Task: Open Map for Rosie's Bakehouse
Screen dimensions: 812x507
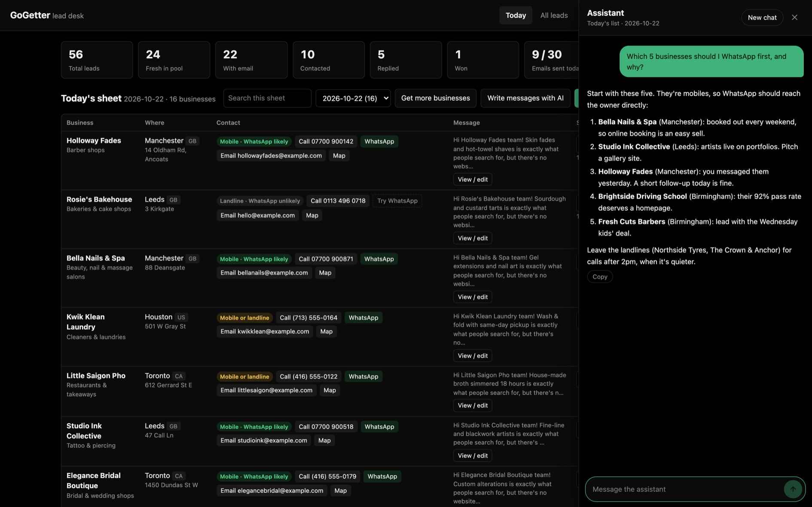Action: click(312, 216)
